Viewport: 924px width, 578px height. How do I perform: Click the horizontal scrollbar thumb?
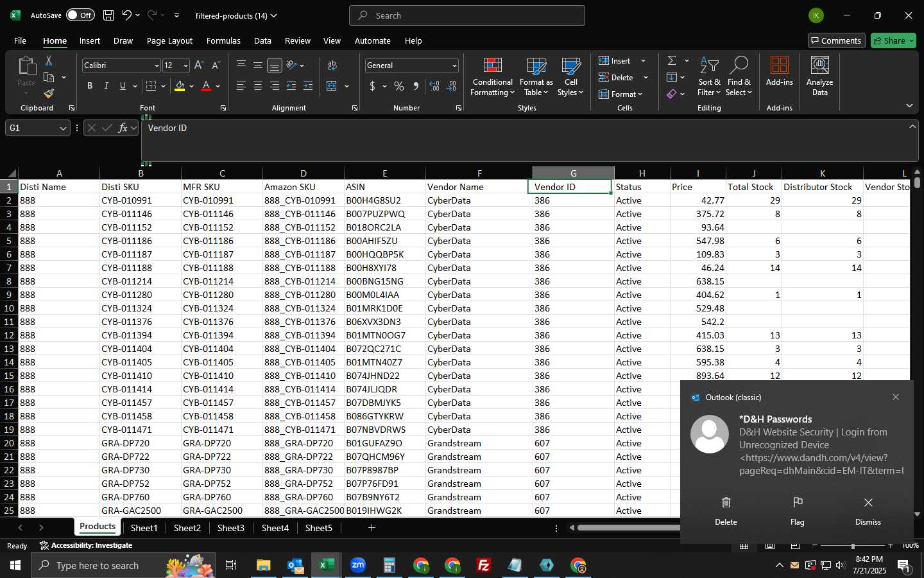point(628,528)
